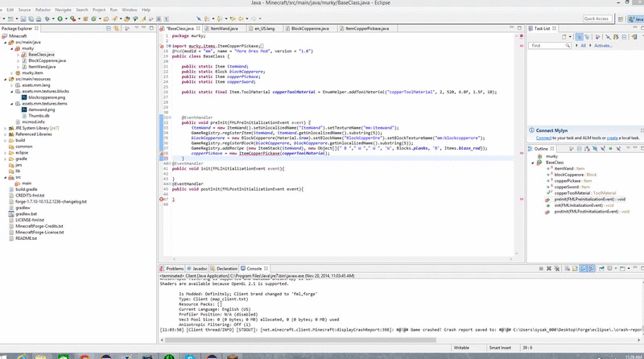The height and width of the screenshot is (359, 644).
Task: Click the green Run button in toolbar
Action: click(60, 19)
